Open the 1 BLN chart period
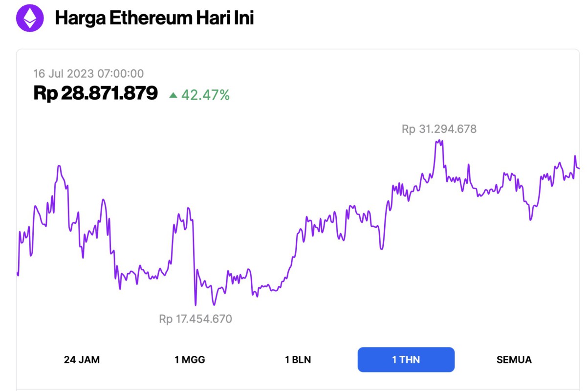This screenshot has height=391, width=588. tap(299, 359)
